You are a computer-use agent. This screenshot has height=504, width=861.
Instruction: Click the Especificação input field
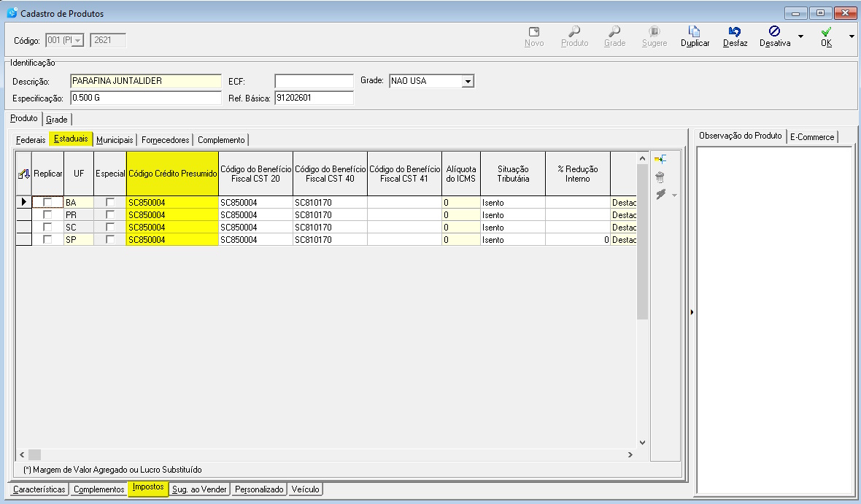point(146,98)
